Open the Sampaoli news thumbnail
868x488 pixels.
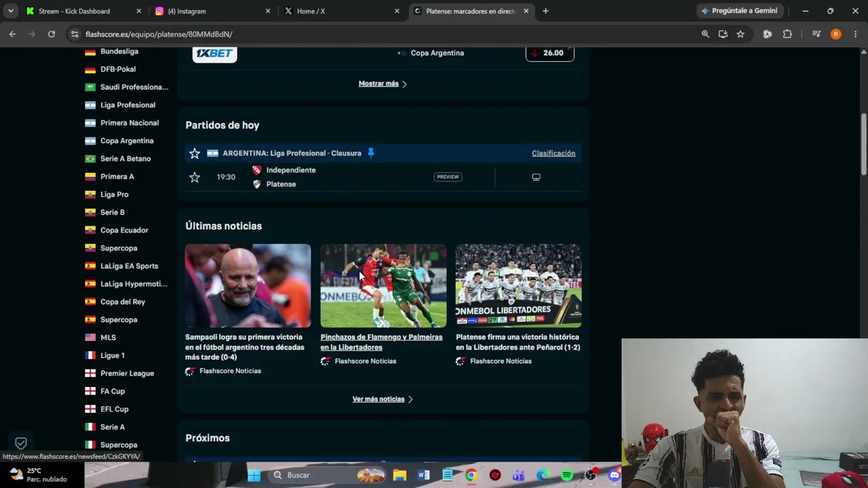click(x=248, y=286)
